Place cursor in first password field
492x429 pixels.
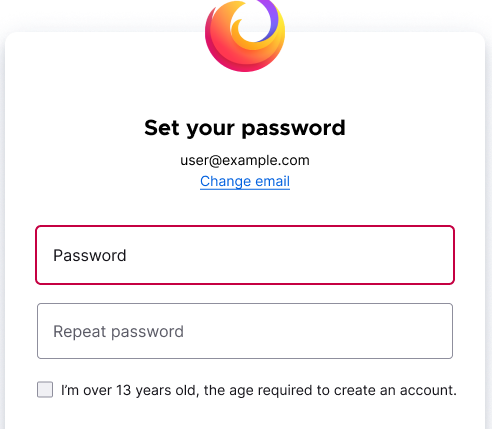[x=245, y=255]
